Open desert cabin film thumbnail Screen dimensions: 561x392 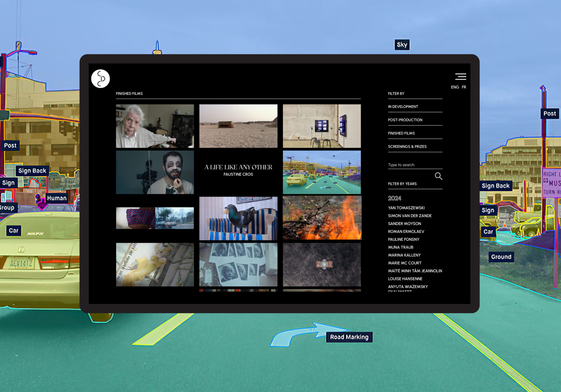tap(238, 126)
